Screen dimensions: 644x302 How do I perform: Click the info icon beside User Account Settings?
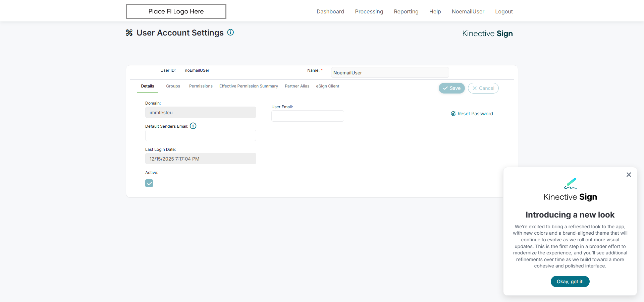[x=230, y=33]
